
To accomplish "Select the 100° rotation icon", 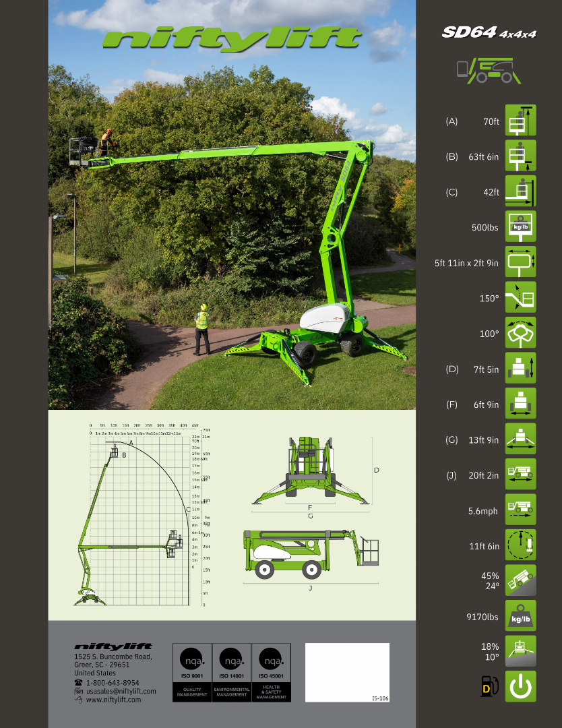I will (x=520, y=333).
